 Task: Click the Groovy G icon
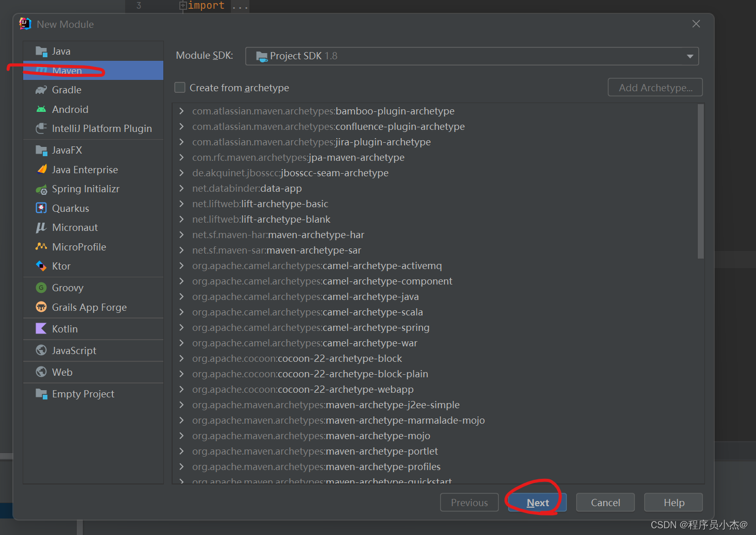(41, 288)
